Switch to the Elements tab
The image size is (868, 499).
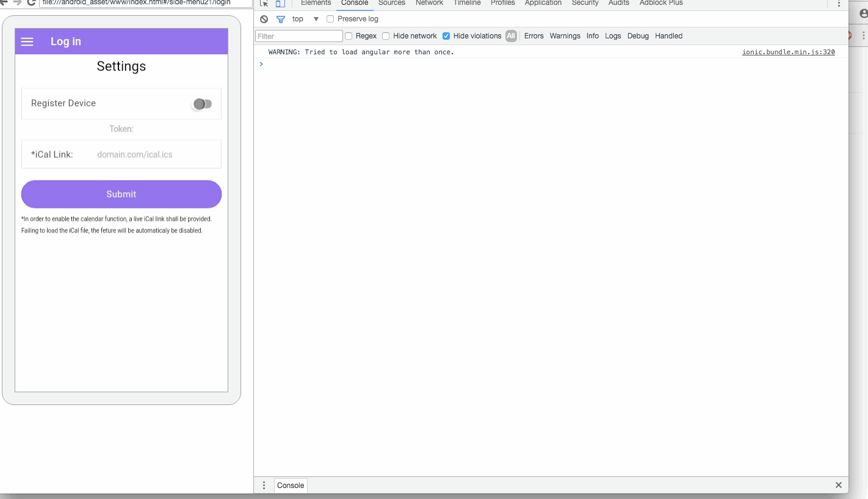pos(316,3)
